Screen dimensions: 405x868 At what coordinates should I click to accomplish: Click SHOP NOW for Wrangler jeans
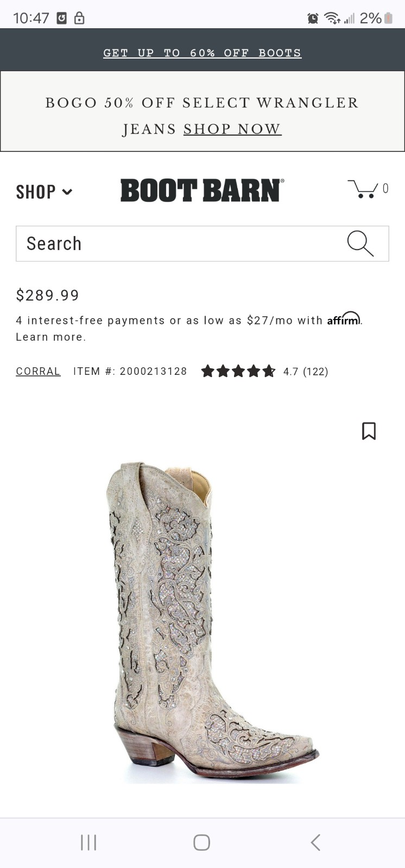click(x=232, y=129)
